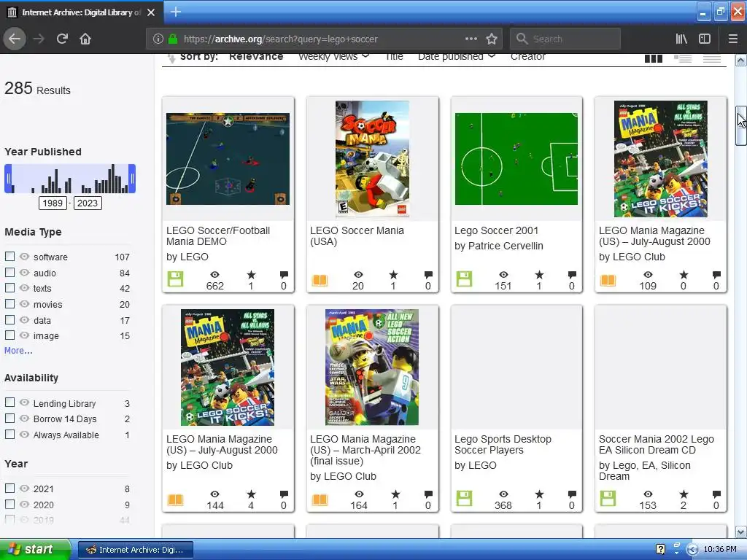Check the Borrow 14 Days box

coord(9,418)
